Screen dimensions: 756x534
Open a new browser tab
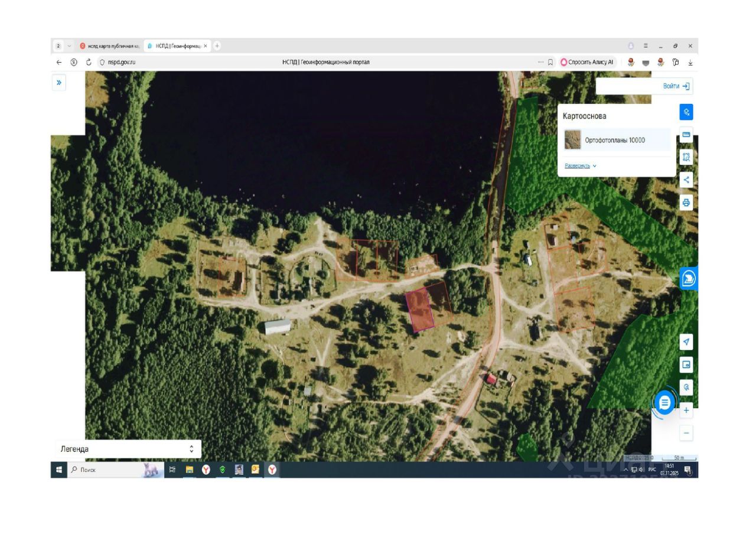click(217, 45)
